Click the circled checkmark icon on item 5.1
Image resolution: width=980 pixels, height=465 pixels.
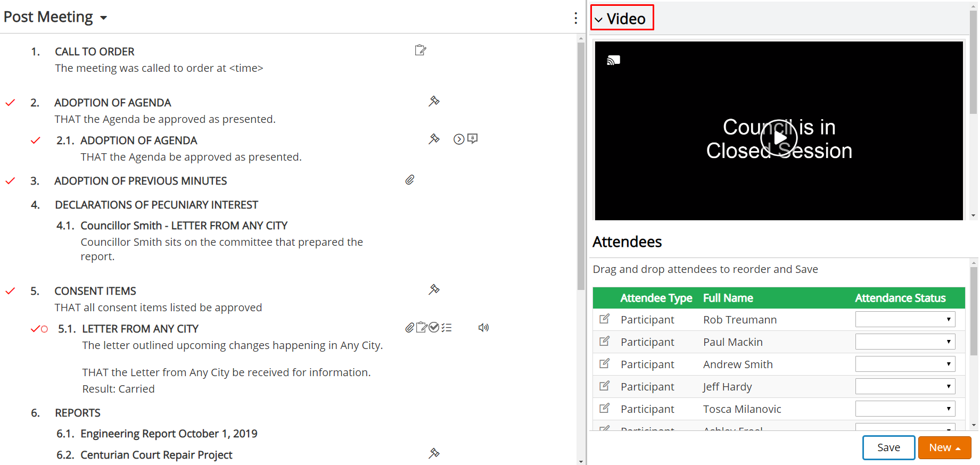[x=434, y=327]
